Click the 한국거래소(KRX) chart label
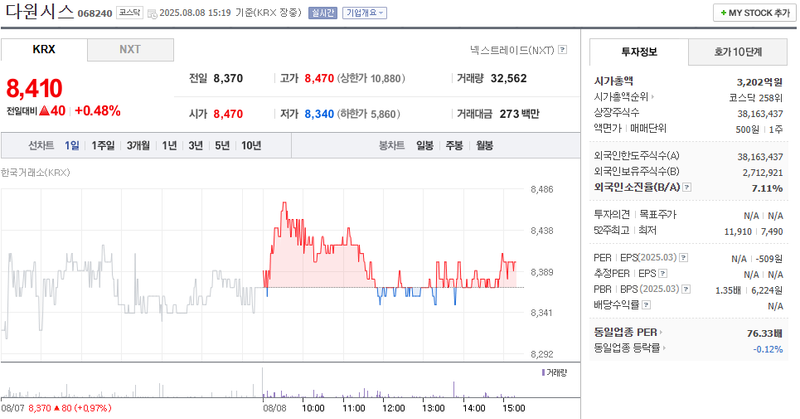This screenshot has width=800, height=419. pyautogui.click(x=35, y=172)
